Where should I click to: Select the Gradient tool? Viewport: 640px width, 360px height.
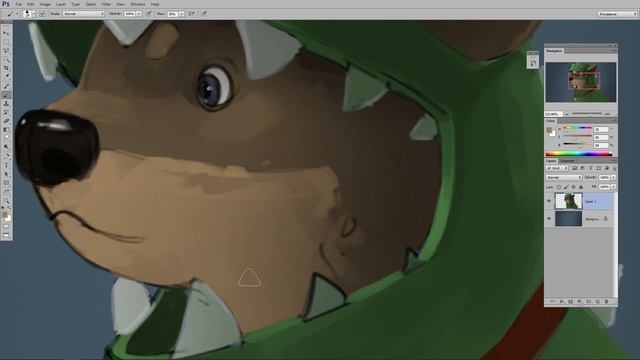6,130
